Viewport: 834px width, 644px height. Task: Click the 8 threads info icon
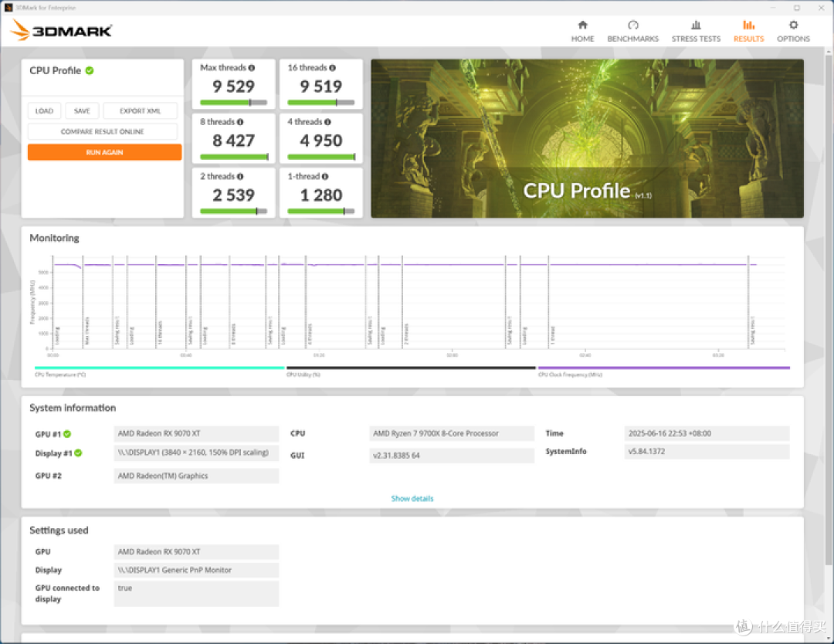click(240, 122)
